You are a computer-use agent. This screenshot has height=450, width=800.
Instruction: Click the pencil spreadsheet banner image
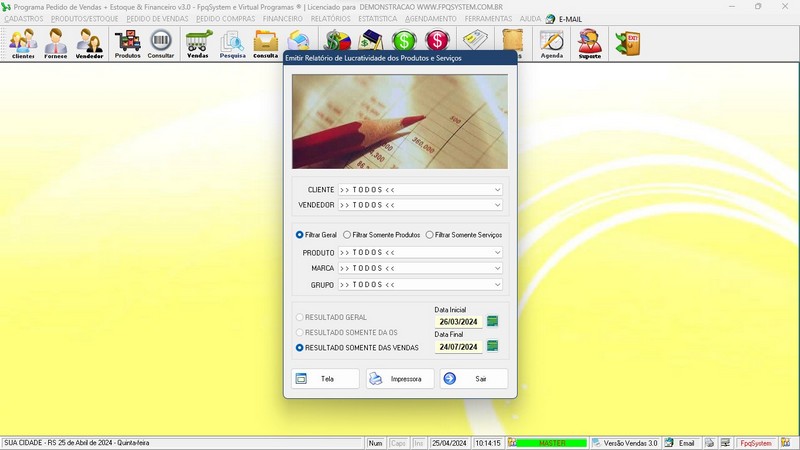pyautogui.click(x=400, y=121)
